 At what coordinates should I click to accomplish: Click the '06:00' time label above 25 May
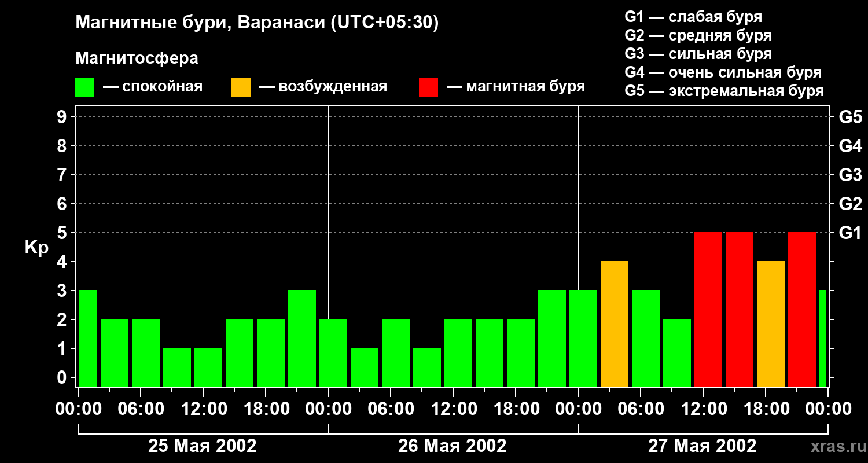141,409
